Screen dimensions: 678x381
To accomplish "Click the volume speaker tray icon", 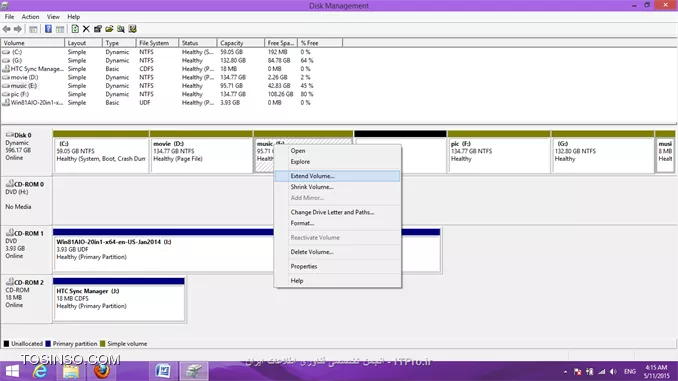I will click(613, 371).
